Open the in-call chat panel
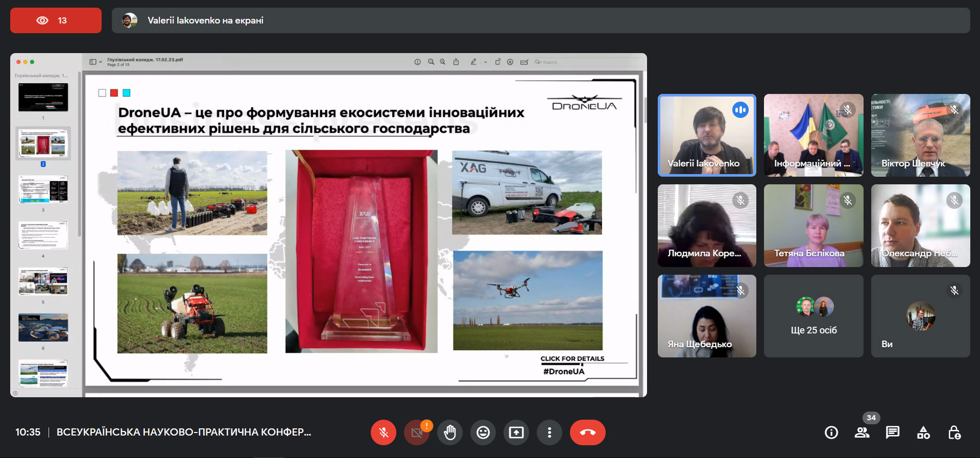 click(x=893, y=433)
